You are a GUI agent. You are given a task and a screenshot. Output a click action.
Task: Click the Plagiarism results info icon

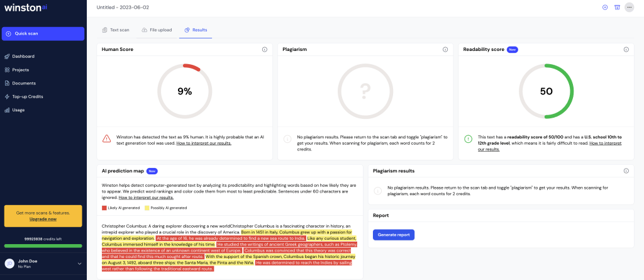[626, 171]
